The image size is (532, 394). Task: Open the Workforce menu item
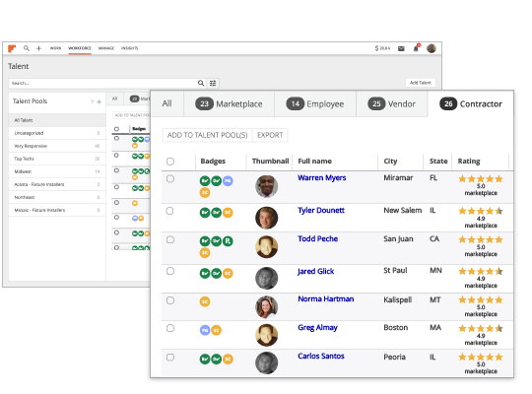(80, 48)
